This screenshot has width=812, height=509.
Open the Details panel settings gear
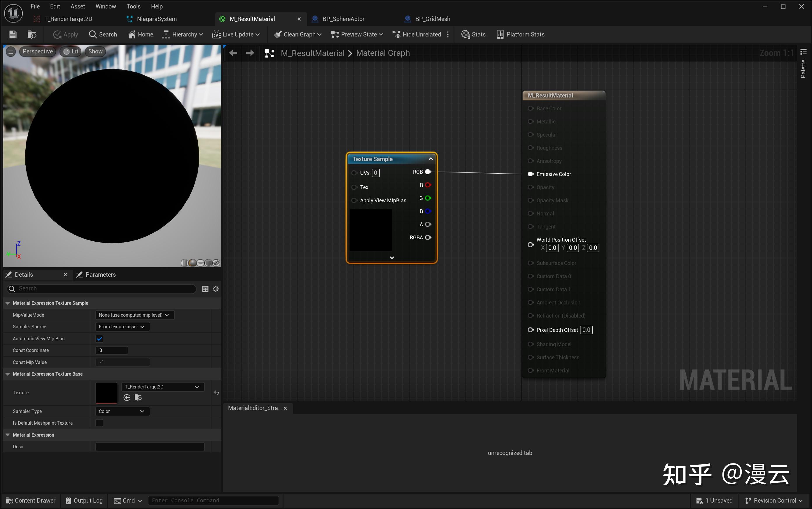pyautogui.click(x=216, y=288)
